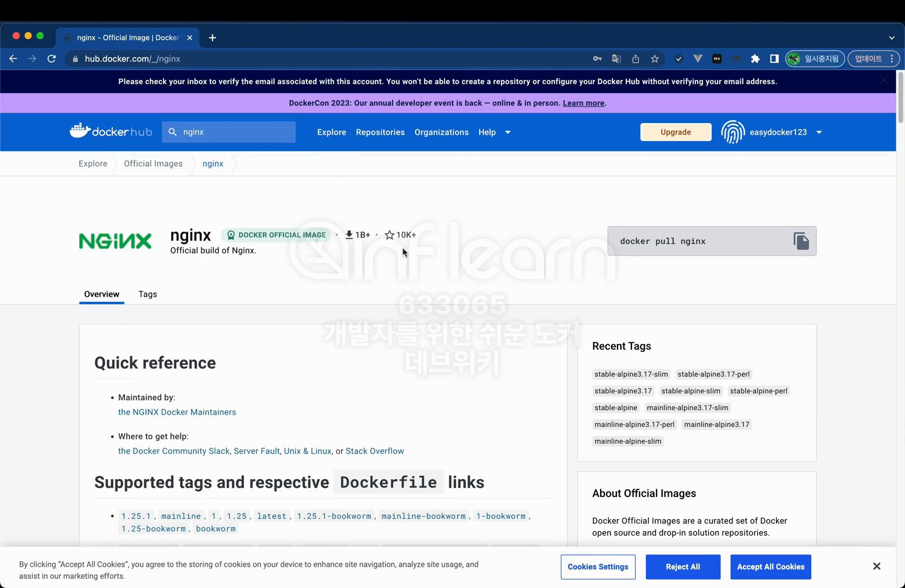Image resolution: width=905 pixels, height=588 pixels.
Task: Click the black M extension icon
Action: click(717, 59)
